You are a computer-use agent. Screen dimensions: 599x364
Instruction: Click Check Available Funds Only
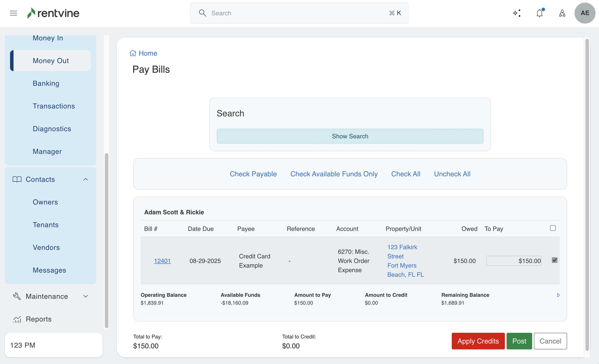click(x=334, y=174)
